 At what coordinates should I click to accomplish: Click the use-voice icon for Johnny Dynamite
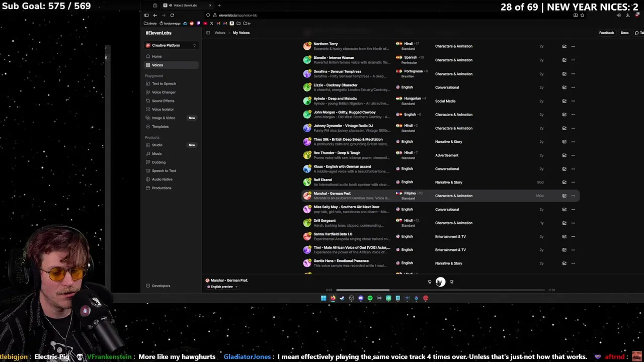[x=564, y=128]
